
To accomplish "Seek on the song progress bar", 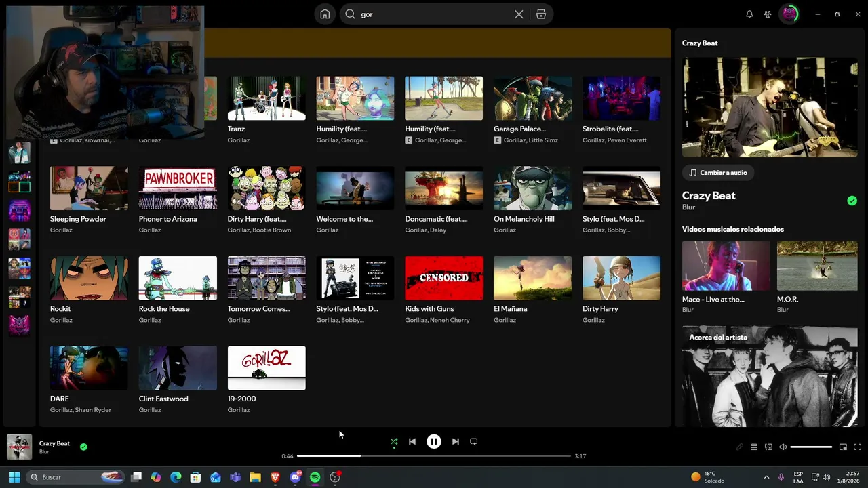I will 434,456.
